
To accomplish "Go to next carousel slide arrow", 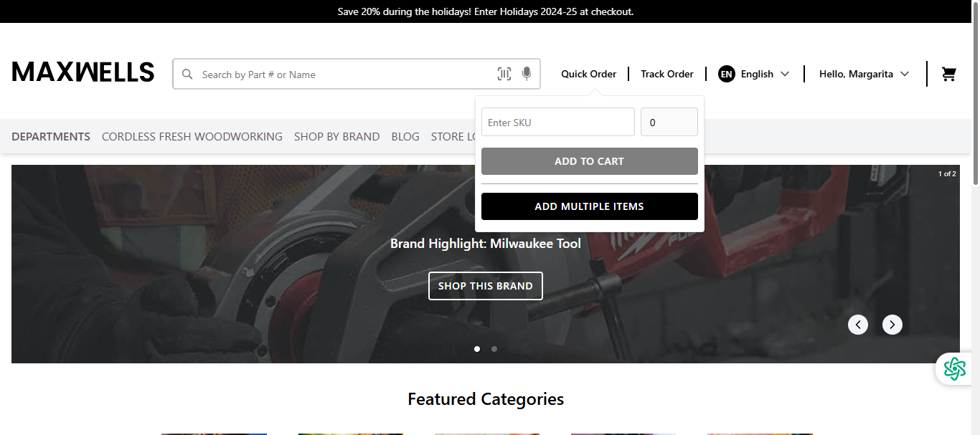I will click(x=892, y=325).
